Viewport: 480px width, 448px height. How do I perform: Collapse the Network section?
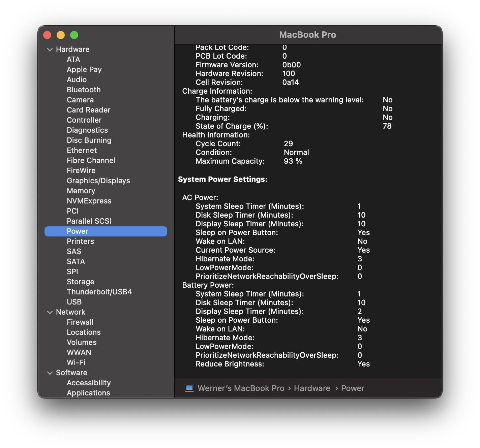[50, 312]
